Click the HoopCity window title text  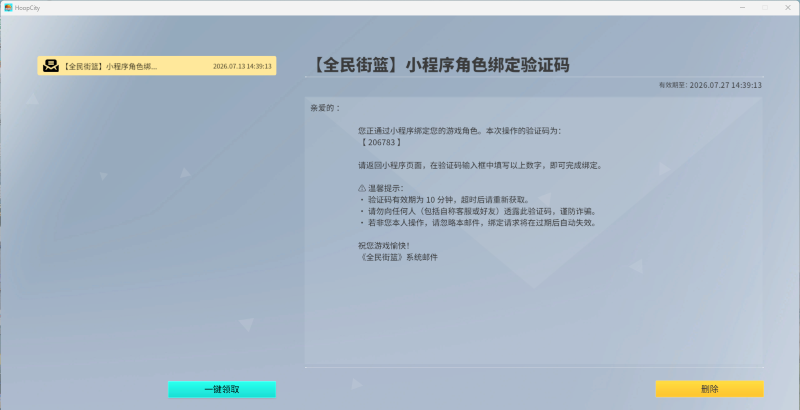[x=28, y=8]
